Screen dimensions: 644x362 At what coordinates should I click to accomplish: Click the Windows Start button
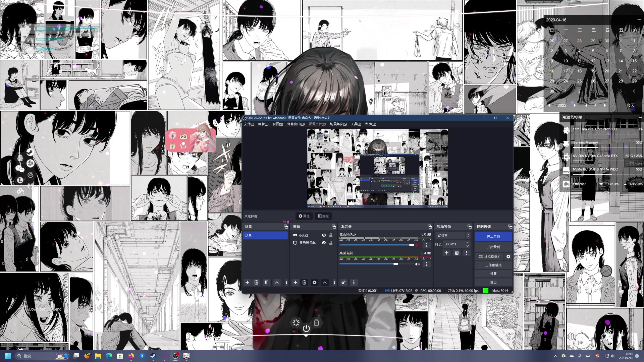[x=8, y=356]
